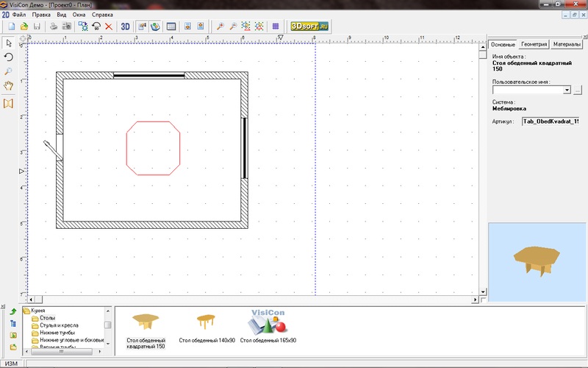The width and height of the screenshot is (588, 368).
Task: Select the Кухня folder in the catalog tree
Action: click(38, 311)
